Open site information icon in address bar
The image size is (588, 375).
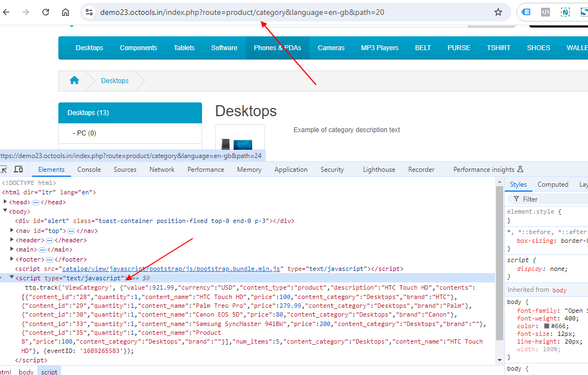pyautogui.click(x=89, y=12)
